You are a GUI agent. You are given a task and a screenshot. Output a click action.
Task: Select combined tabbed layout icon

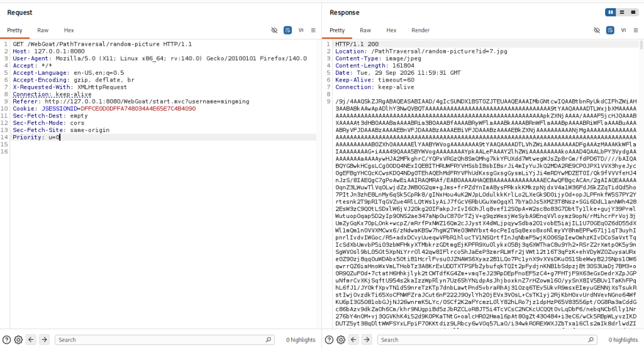[633, 13]
